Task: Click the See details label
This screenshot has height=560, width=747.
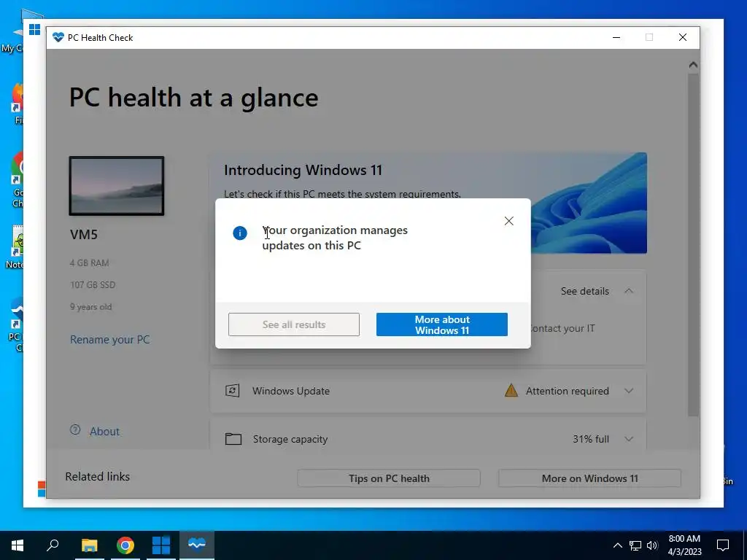Action: click(584, 291)
